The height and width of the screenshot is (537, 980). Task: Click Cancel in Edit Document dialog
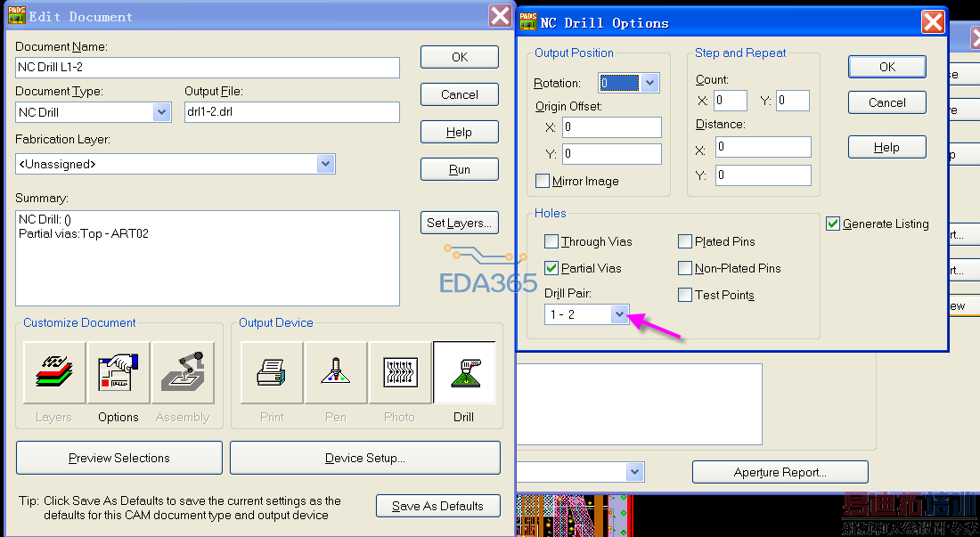pos(460,95)
